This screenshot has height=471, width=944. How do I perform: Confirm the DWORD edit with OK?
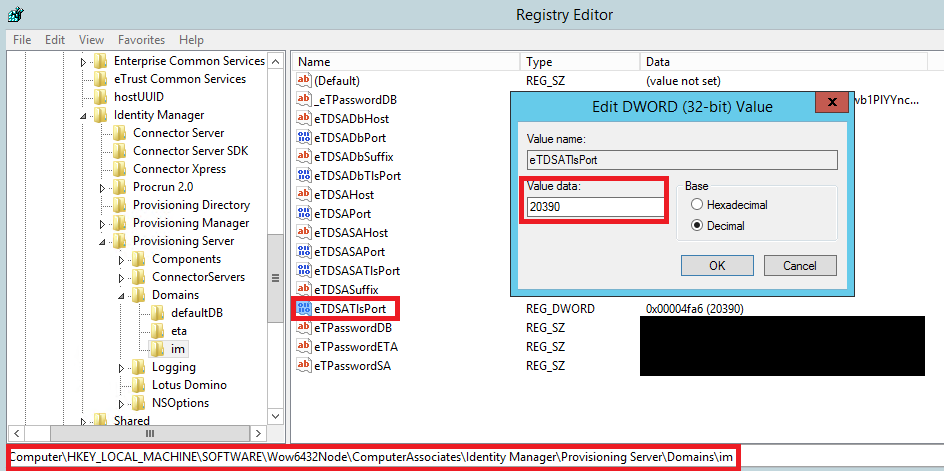click(717, 265)
